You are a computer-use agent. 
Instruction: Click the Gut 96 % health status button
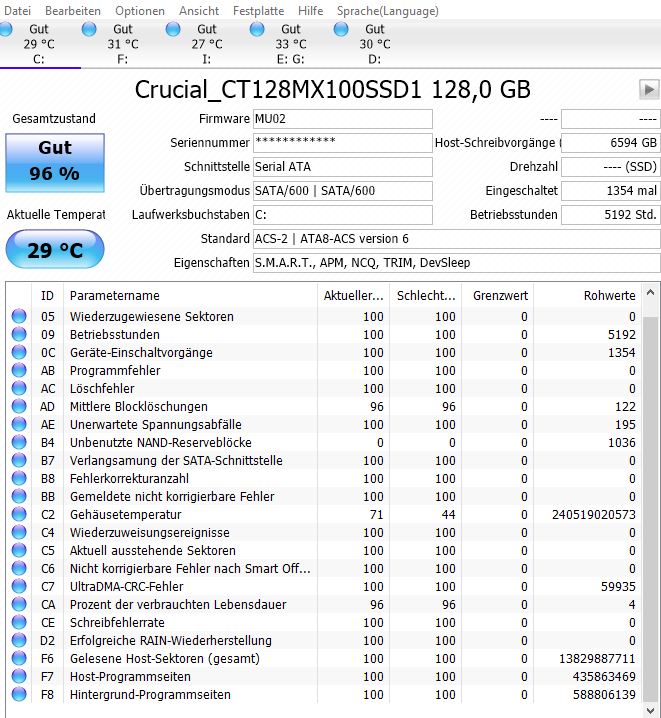click(55, 163)
